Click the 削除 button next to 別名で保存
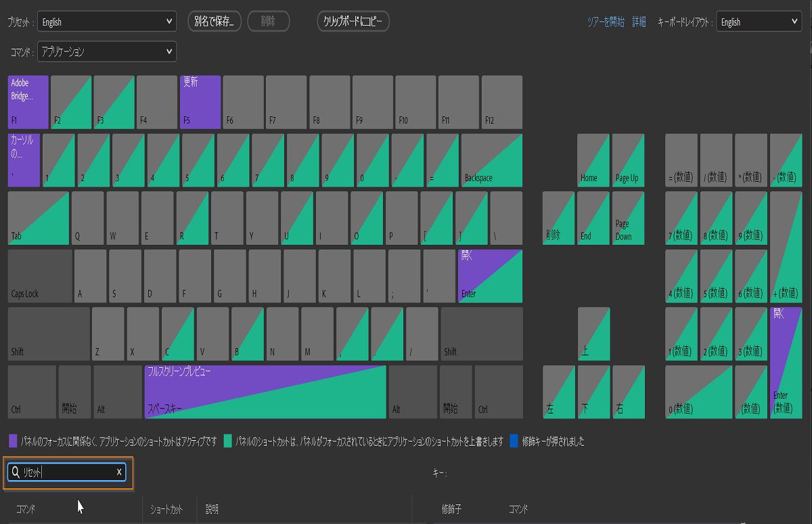Screen dimensions: 812x524 coord(269,22)
